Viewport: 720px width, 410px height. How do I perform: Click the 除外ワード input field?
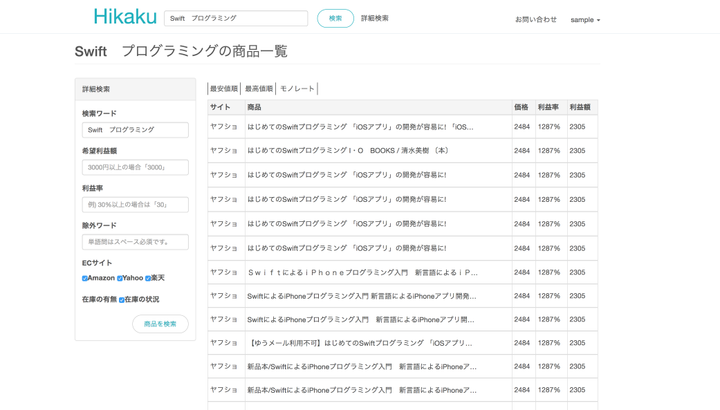[135, 242]
